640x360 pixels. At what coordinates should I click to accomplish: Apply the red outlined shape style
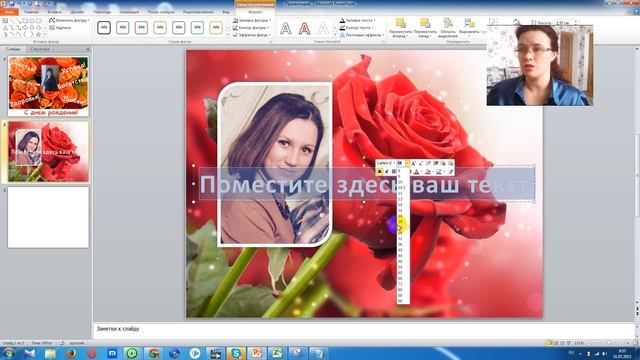141,28
